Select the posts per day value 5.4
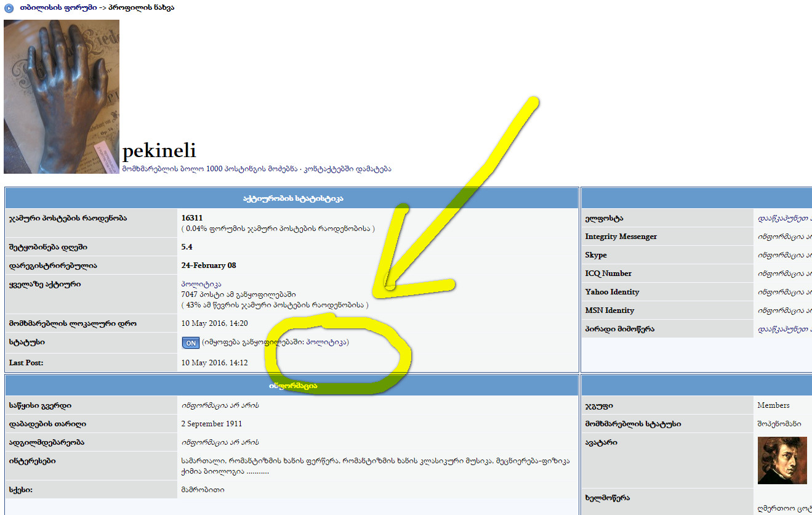Viewport: 812px width, 515px height. (x=187, y=247)
